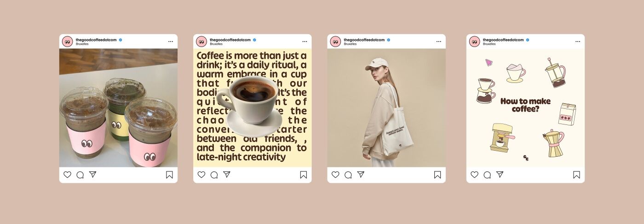Open three-dot menu on coffee quote post
Screen dimensions: 644x224
(x=305, y=41)
